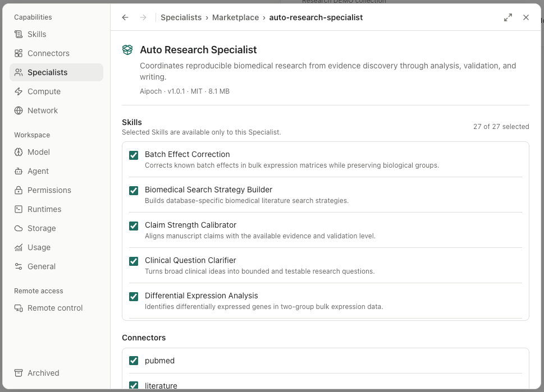The image size is (544, 392).
Task: Click the '27 of 27 selected' counter
Action: [x=501, y=127]
